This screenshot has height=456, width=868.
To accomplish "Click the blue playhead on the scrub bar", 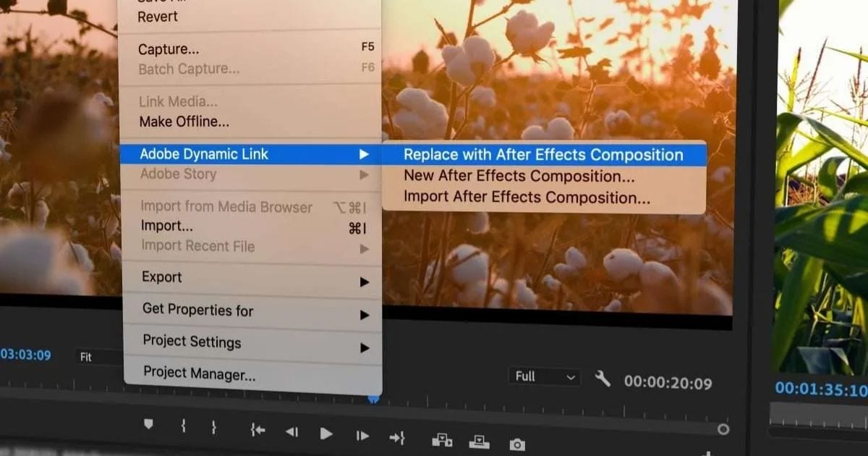I will (373, 398).
